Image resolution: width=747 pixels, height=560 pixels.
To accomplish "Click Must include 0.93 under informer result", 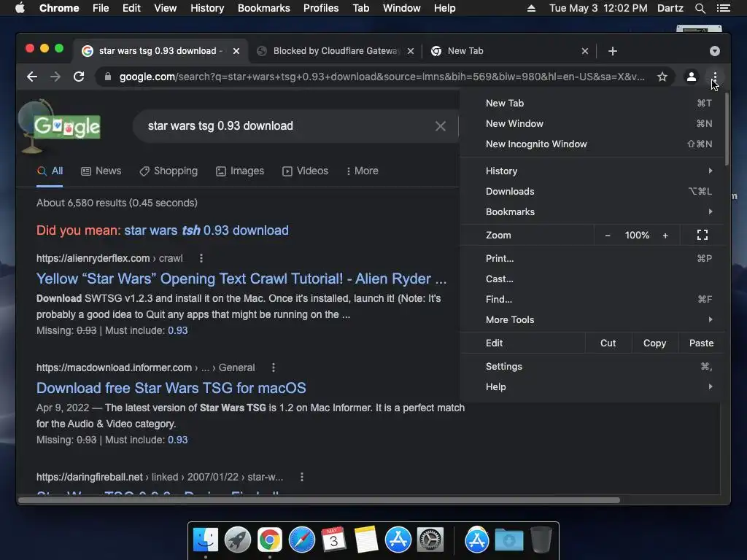I will coord(178,440).
